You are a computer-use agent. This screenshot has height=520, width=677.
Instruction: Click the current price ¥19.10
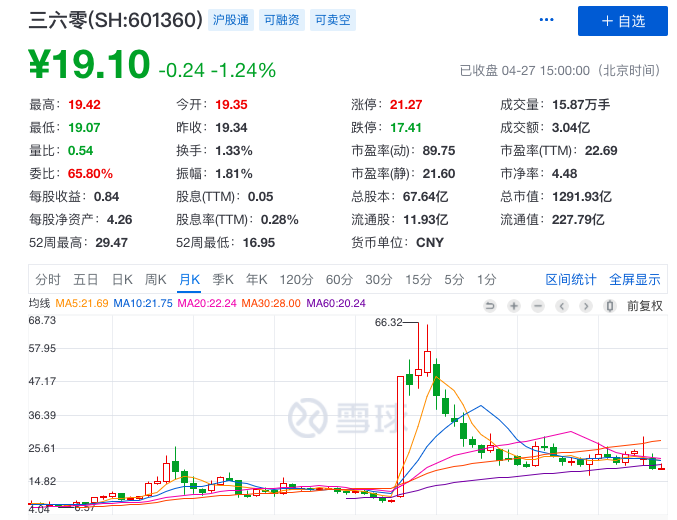89,64
